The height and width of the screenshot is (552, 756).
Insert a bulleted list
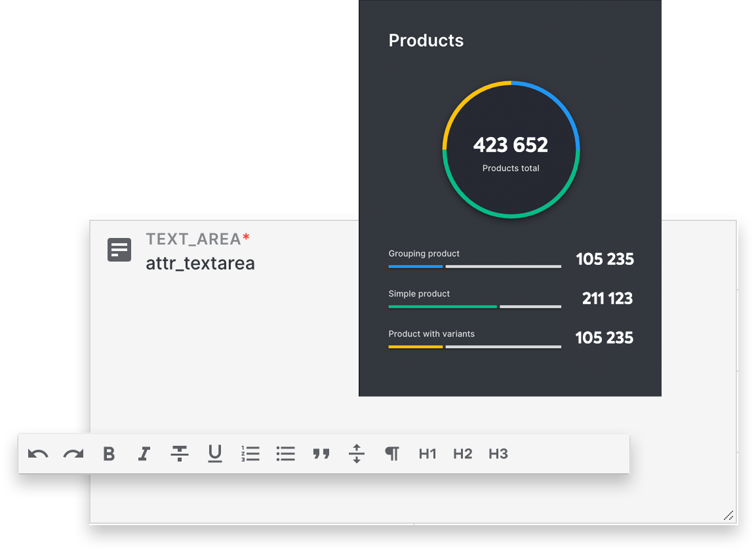(286, 454)
